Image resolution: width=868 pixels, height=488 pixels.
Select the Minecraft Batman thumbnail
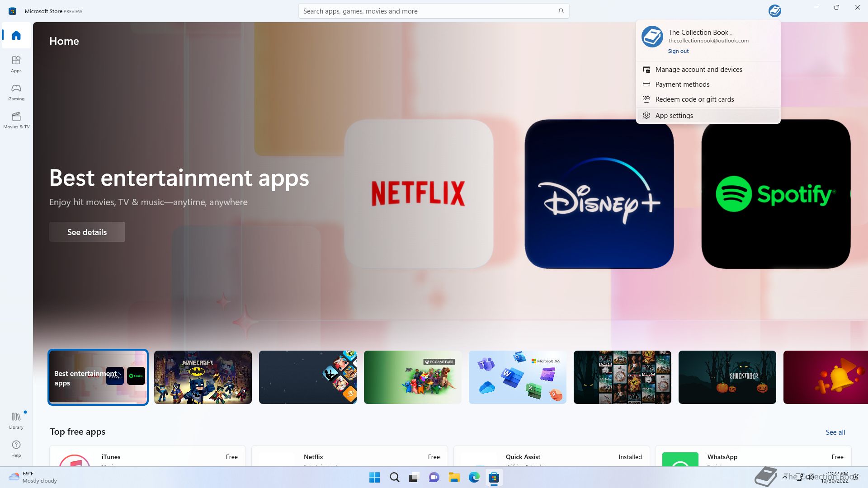[203, 377]
